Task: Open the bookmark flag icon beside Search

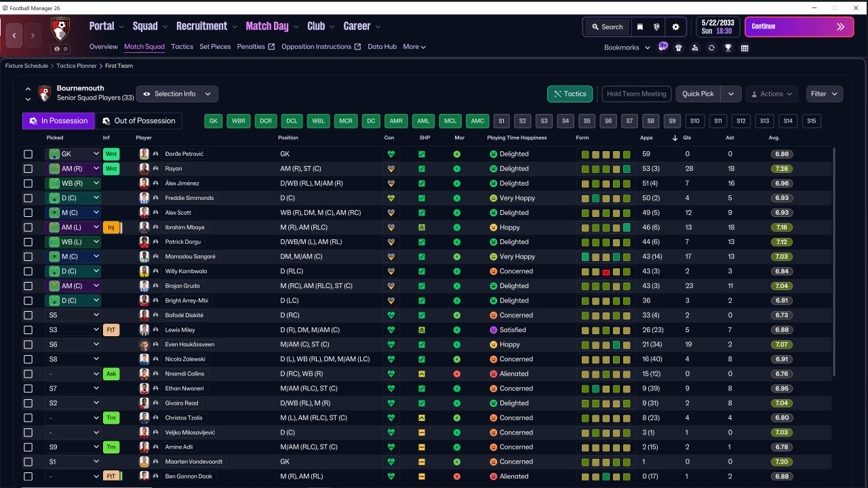Action: (x=639, y=27)
